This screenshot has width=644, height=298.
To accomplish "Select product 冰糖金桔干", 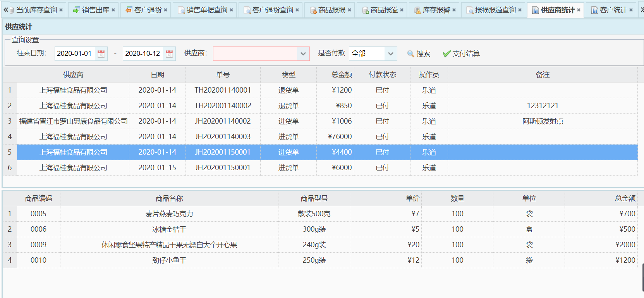I will (x=169, y=229).
